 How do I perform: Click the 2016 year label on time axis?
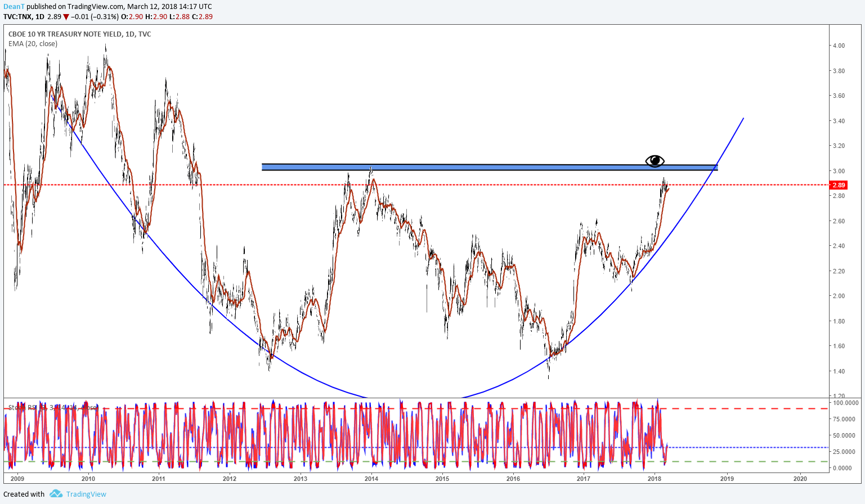(513, 479)
